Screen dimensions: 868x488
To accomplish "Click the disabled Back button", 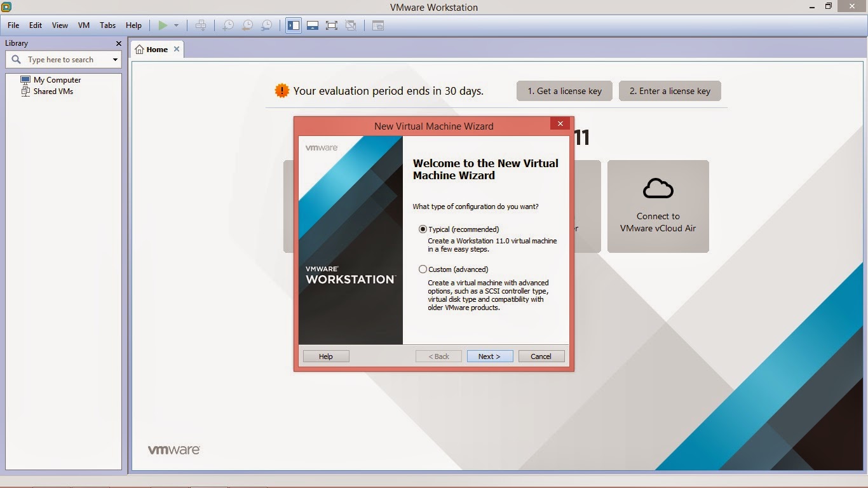I will pyautogui.click(x=438, y=356).
